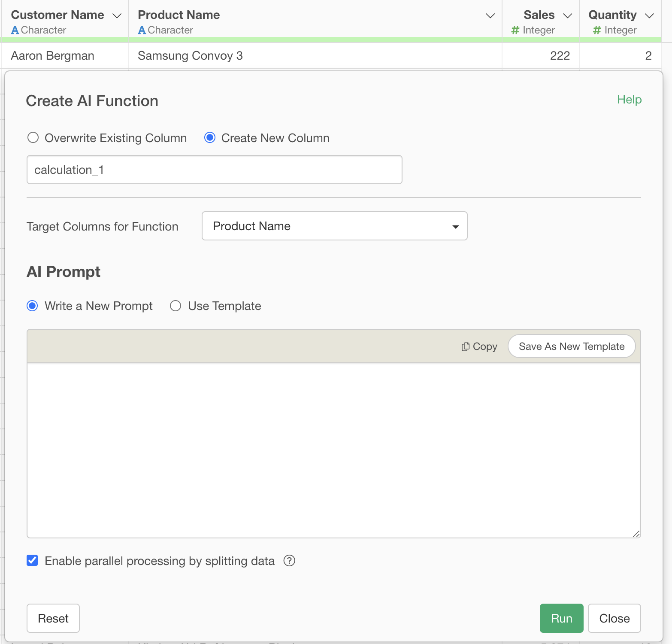Select Write a New Prompt option
672x644 pixels.
pyautogui.click(x=33, y=306)
